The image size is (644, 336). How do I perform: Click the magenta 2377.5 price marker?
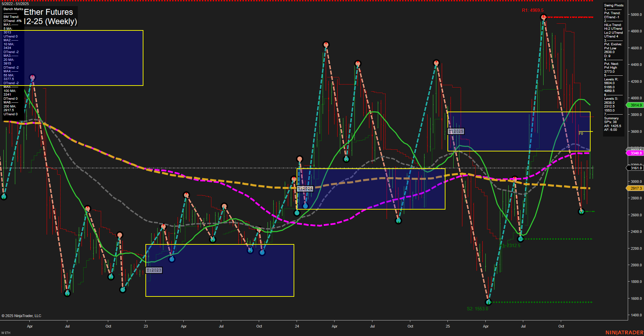click(x=635, y=149)
